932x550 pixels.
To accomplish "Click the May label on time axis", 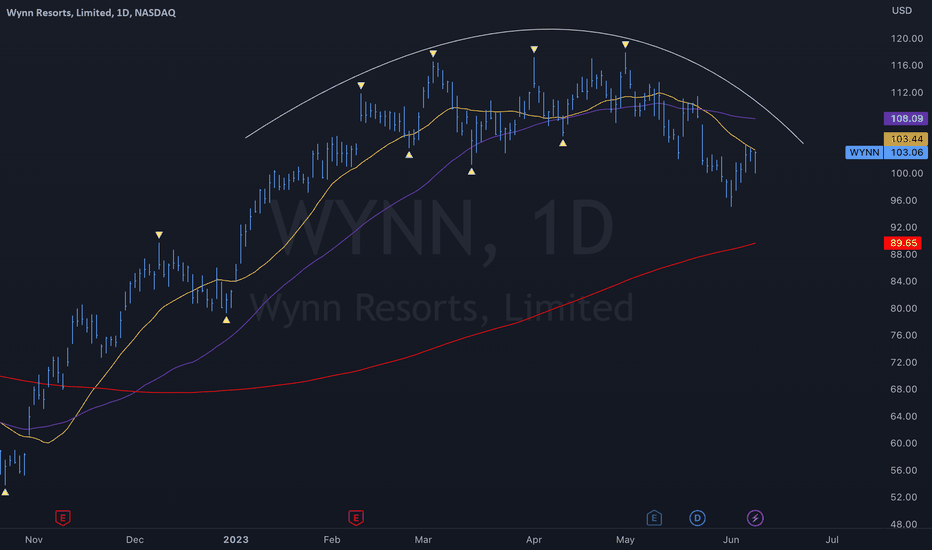I will (x=625, y=540).
